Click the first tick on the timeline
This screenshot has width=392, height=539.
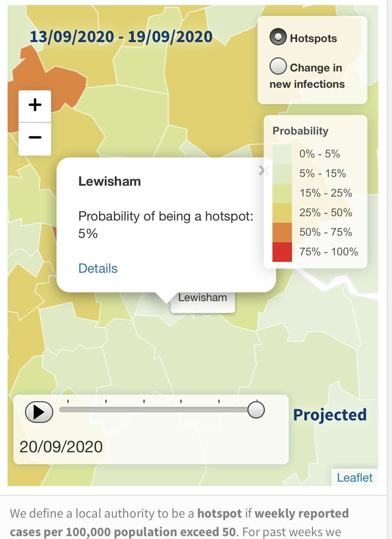(x=68, y=402)
